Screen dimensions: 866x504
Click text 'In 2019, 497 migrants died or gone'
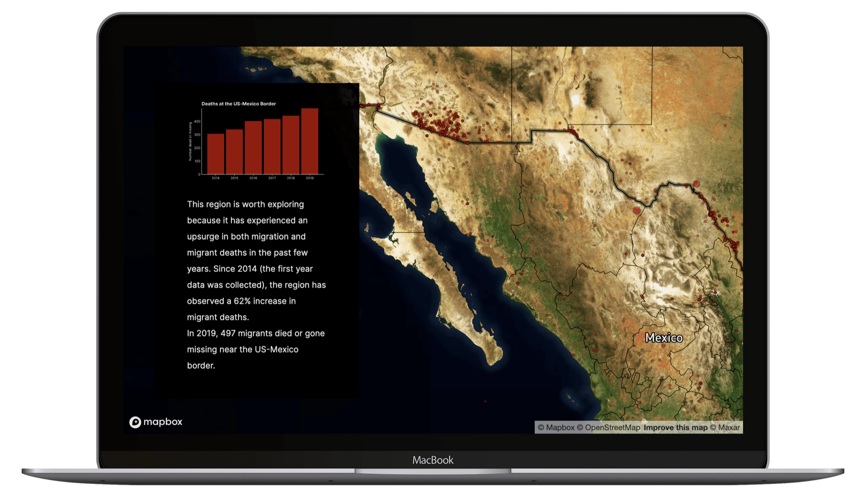[256, 333]
